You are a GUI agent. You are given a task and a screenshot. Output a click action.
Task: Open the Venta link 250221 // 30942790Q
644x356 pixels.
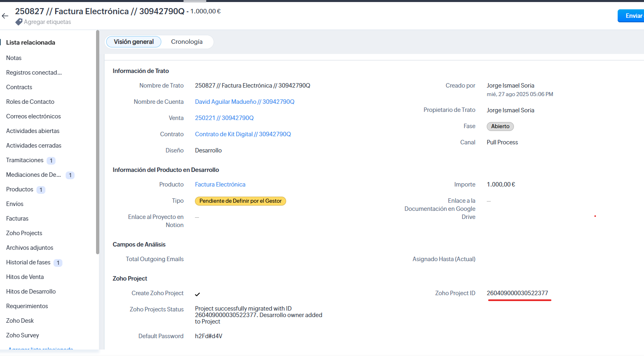click(x=224, y=118)
